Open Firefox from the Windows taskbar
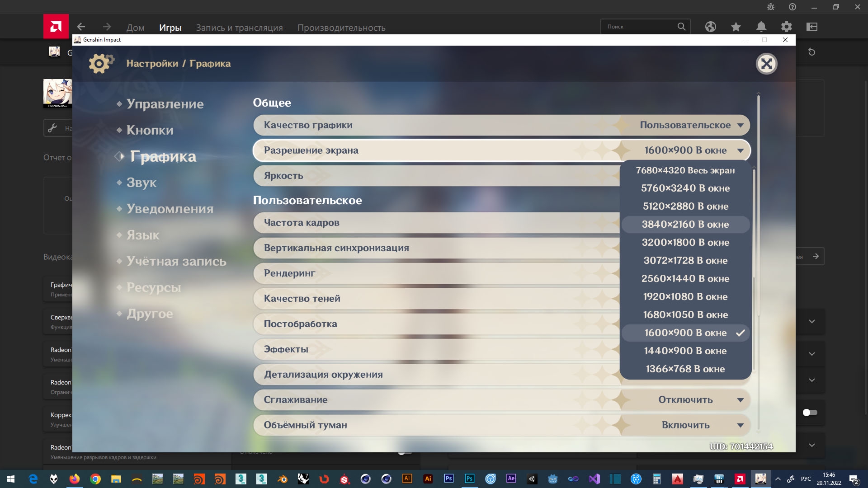 [x=75, y=479]
